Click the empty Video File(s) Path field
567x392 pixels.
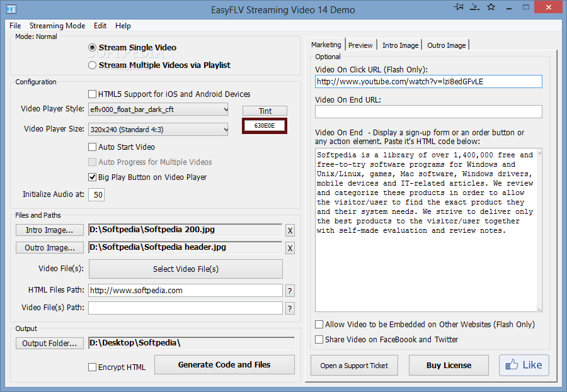click(185, 308)
